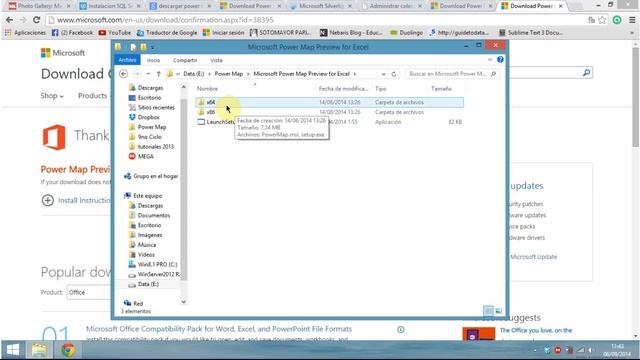Open the recent locations dropdown
Viewport: 640px width, 360px height.
148,74
